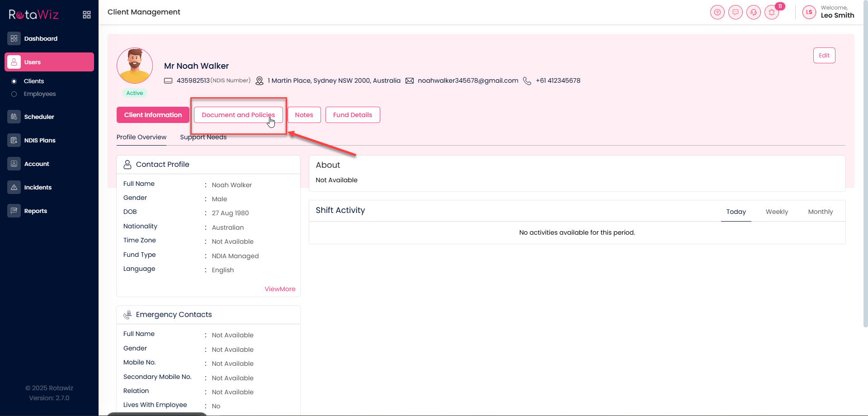Open Scheduler from the sidebar
This screenshot has width=868, height=416.
click(x=39, y=117)
